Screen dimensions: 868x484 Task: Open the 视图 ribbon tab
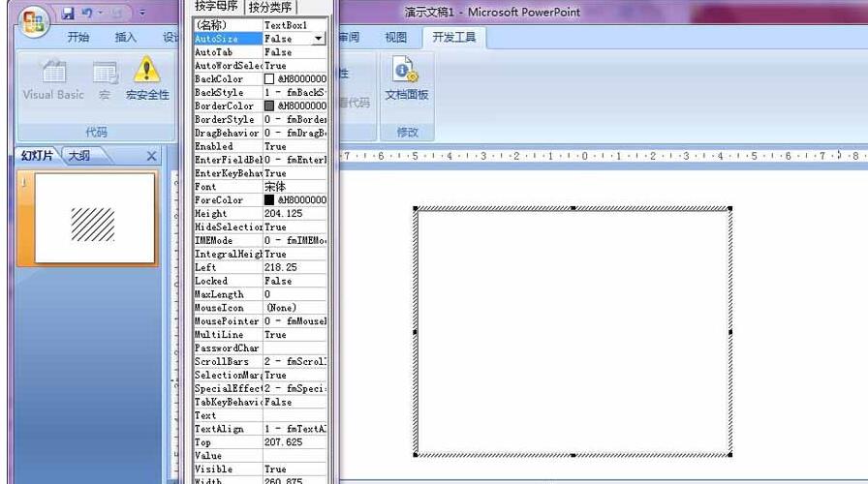click(x=396, y=38)
